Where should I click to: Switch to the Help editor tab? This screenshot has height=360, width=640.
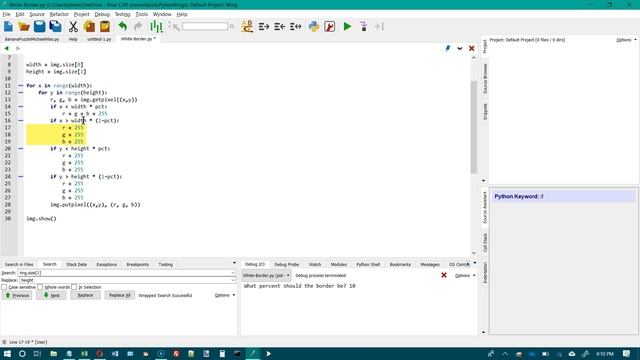(73, 39)
